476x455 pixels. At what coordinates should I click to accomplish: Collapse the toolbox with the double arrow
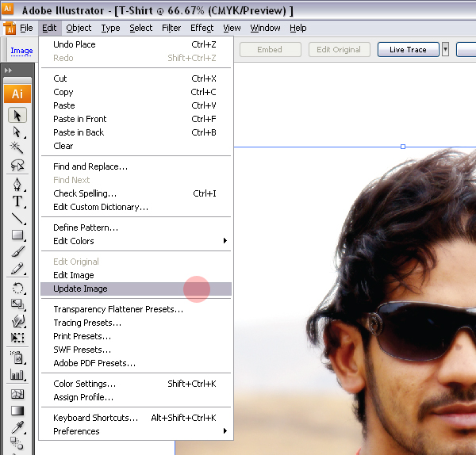[8, 71]
